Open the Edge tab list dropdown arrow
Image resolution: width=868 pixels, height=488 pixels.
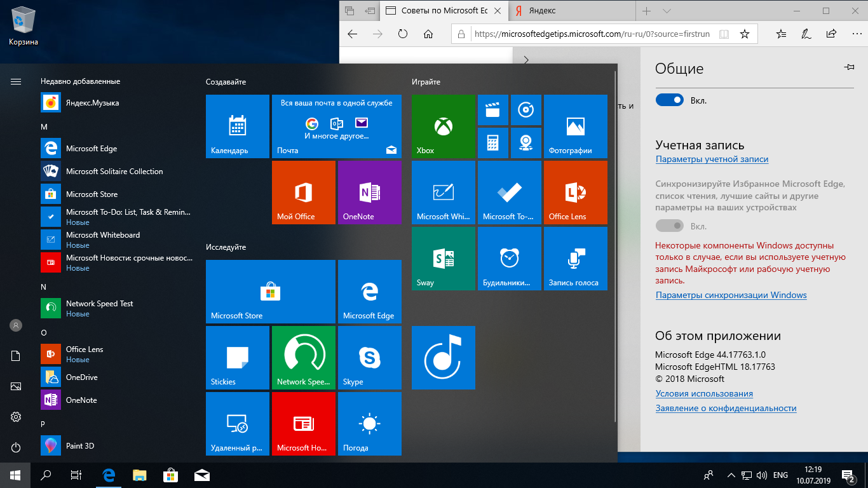667,11
